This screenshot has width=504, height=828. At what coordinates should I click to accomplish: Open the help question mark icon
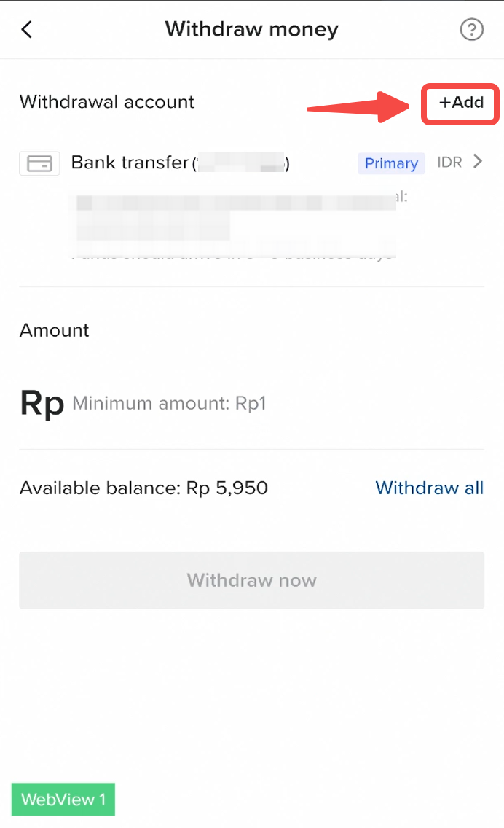point(472,30)
